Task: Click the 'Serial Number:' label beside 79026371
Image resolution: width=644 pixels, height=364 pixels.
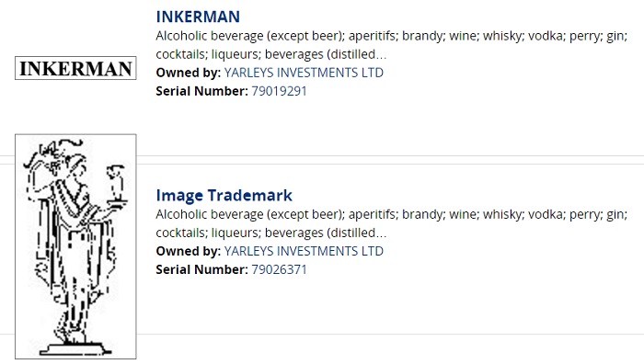Action: (x=201, y=269)
